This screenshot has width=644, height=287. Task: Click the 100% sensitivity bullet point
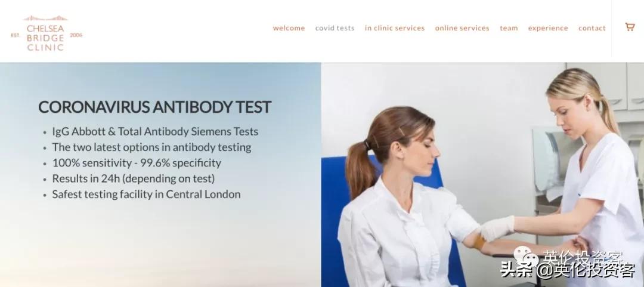(137, 163)
